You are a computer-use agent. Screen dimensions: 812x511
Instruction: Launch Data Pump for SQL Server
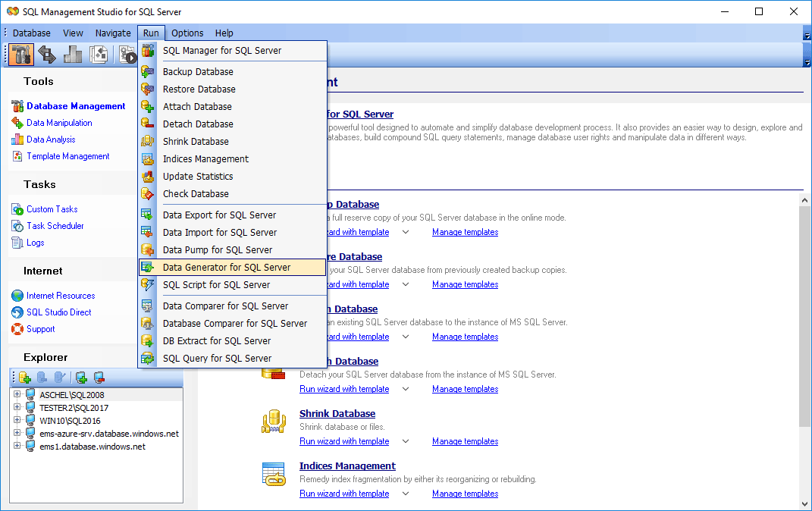coord(233,250)
